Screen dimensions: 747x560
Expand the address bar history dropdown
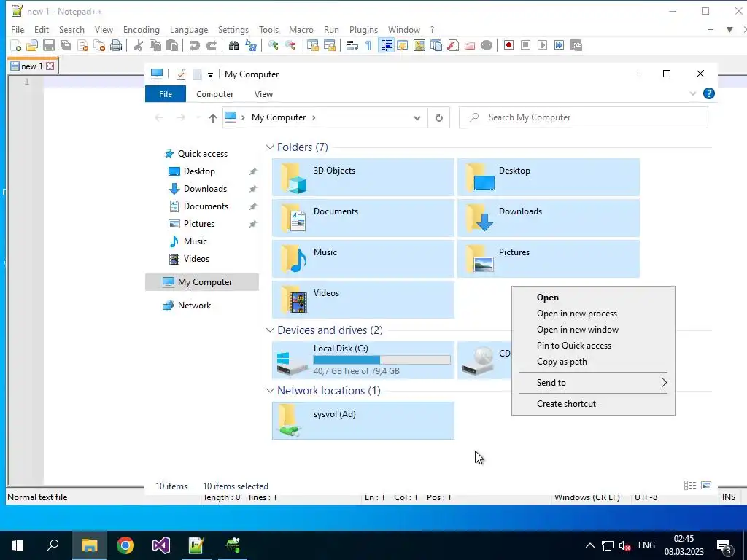point(417,117)
